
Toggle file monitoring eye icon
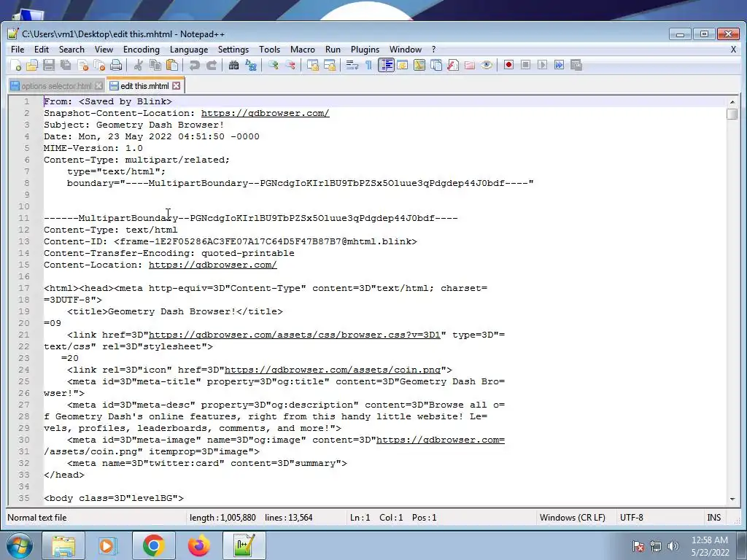pos(487,65)
